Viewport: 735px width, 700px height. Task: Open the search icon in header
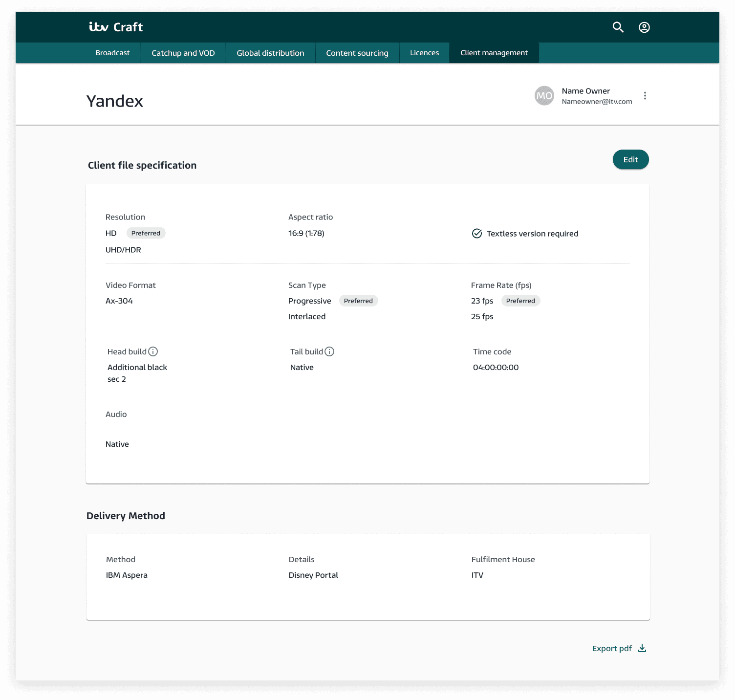[618, 27]
